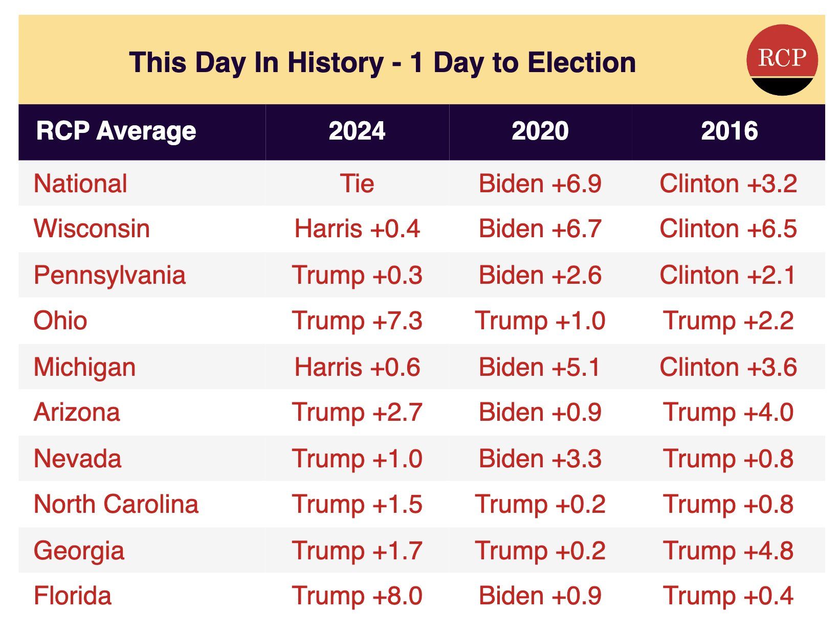Click the title This Day In History
The height and width of the screenshot is (634, 840).
click(382, 62)
